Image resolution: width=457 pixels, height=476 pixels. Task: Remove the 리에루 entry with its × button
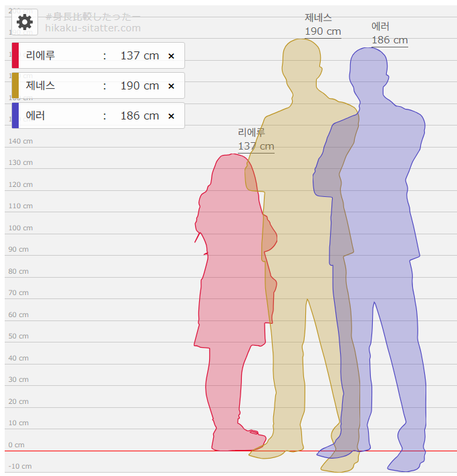pos(171,56)
